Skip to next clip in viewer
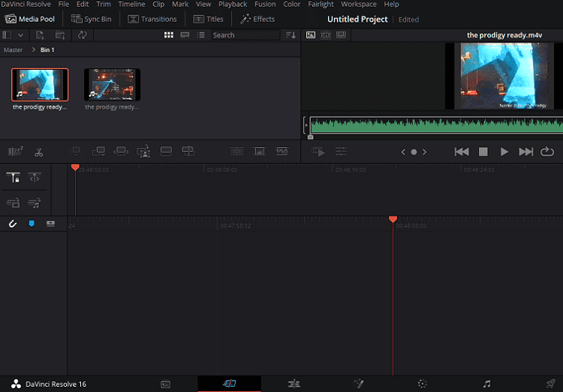This screenshot has height=392, width=563. click(x=526, y=152)
